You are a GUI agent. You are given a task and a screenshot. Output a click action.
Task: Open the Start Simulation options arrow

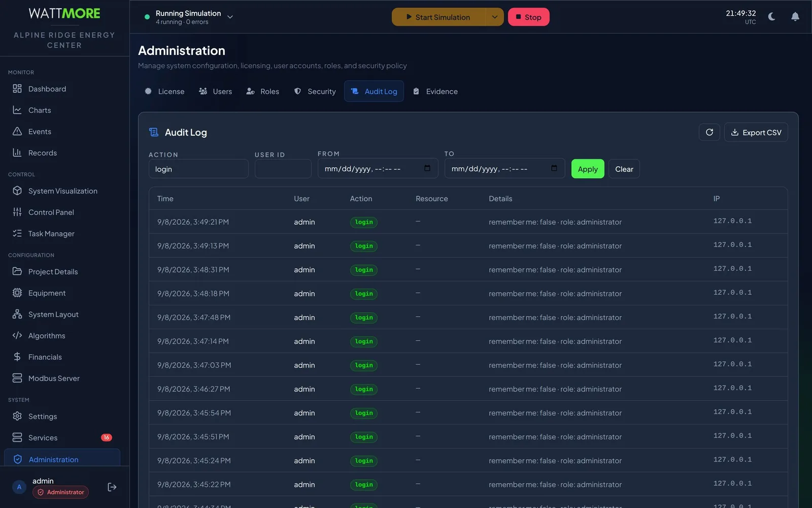[495, 17]
